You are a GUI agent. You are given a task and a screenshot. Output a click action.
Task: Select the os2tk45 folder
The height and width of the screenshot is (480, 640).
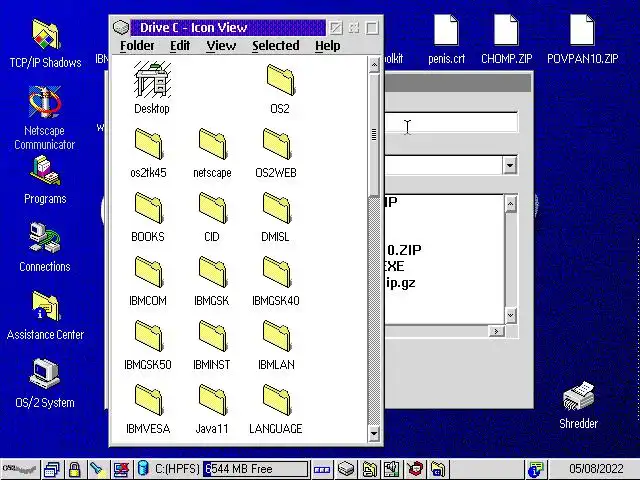tap(149, 144)
